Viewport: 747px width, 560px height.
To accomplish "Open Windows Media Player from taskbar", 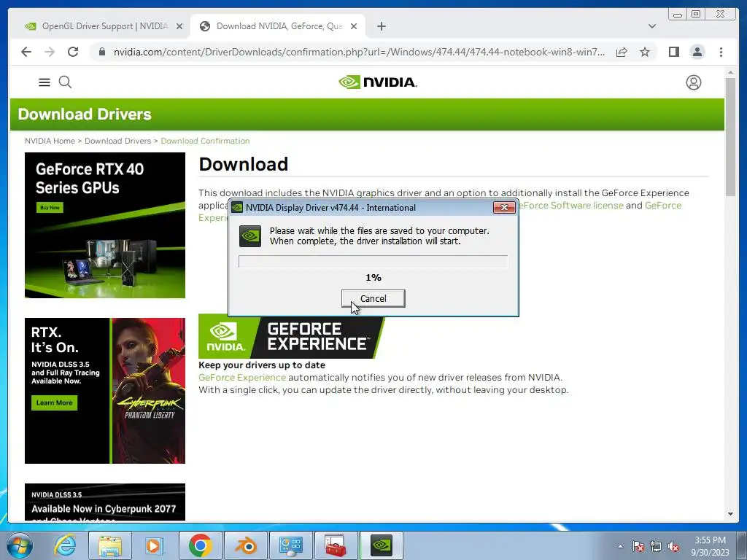I will pos(155,545).
